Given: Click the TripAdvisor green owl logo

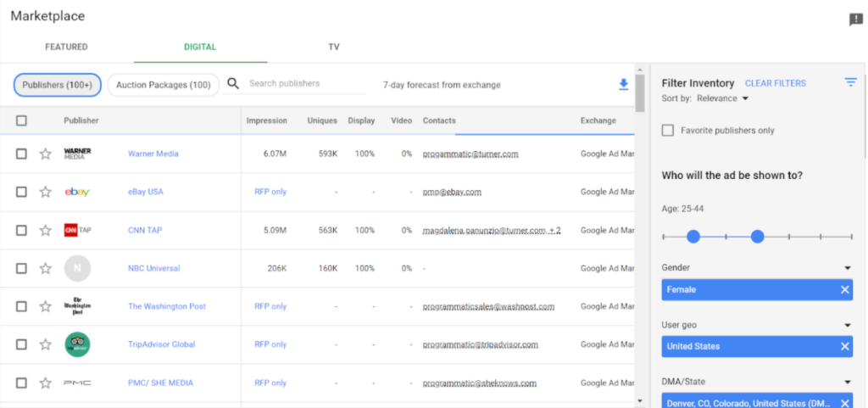Looking at the screenshot, I should click(77, 344).
